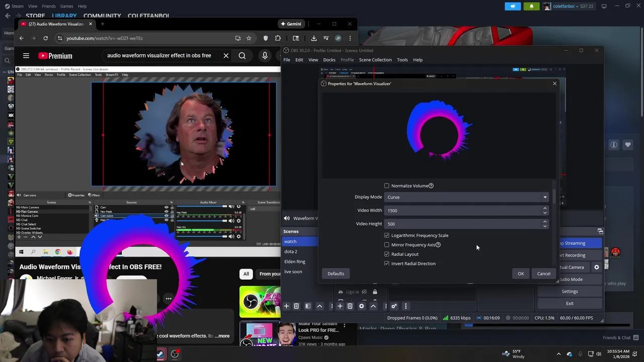Cancel the Waveform Visualizer properties dialog
Screen dimensions: 644x362
tap(543, 274)
